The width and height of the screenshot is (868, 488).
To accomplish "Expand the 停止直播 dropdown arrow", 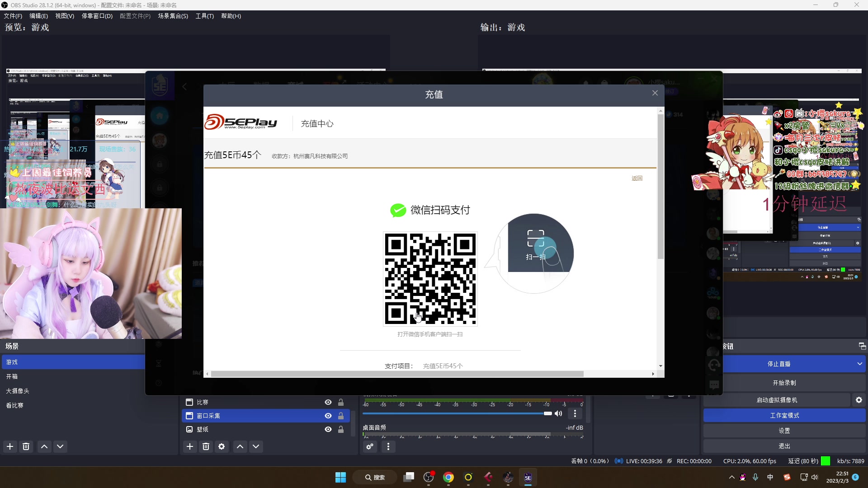I will (859, 364).
